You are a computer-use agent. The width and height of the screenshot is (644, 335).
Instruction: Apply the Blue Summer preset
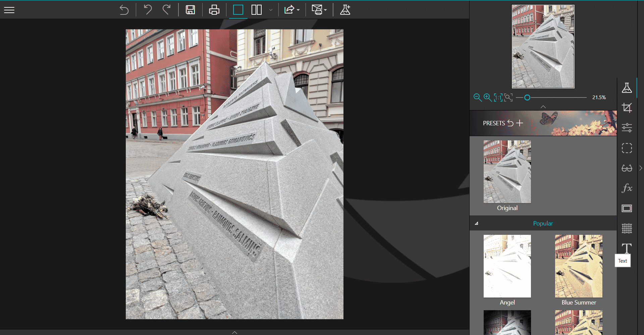579,266
